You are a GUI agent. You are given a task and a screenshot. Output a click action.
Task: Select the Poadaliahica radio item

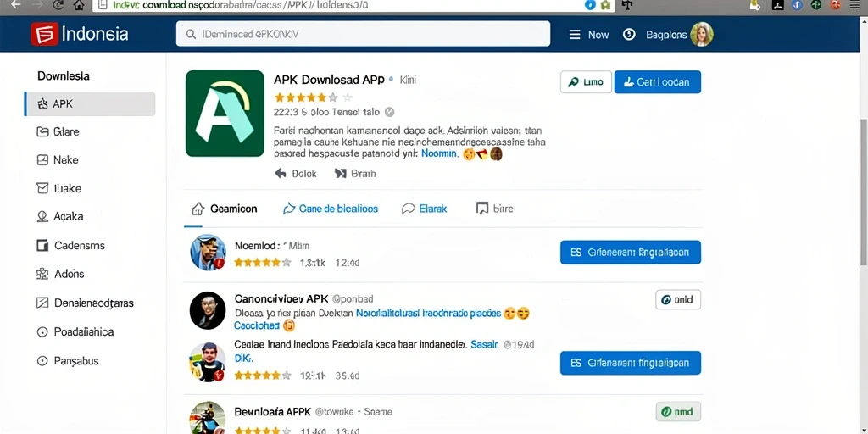75,332
